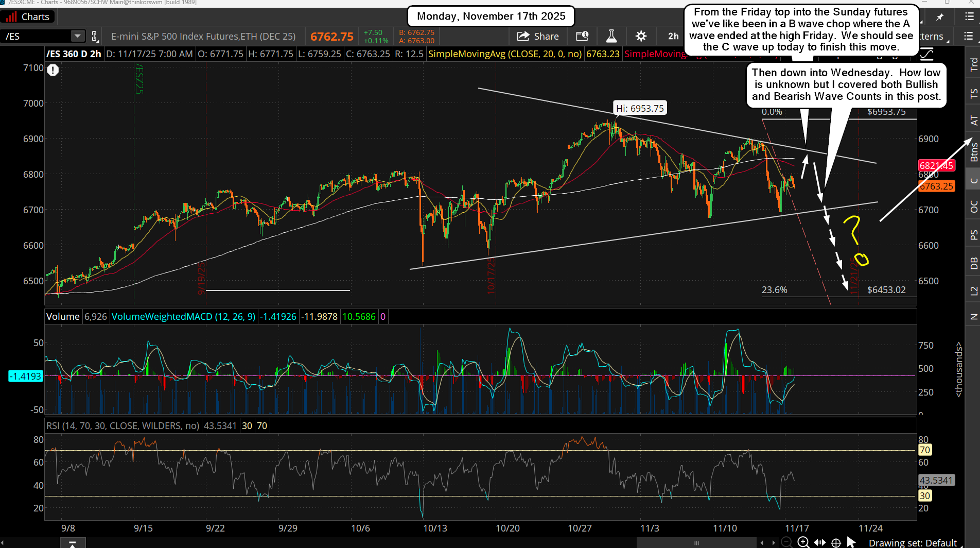Click the Share button

(538, 36)
